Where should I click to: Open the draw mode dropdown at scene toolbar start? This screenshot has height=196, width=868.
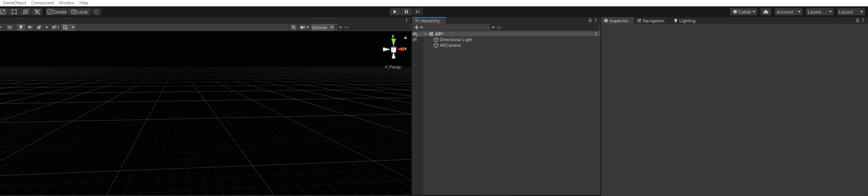[x=1, y=27]
